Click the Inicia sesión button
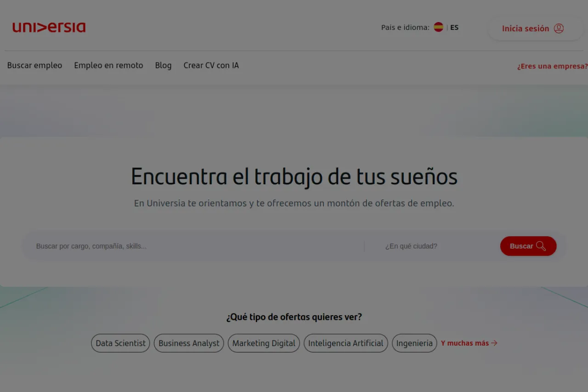Screen dimensions: 588x392 (536, 28)
